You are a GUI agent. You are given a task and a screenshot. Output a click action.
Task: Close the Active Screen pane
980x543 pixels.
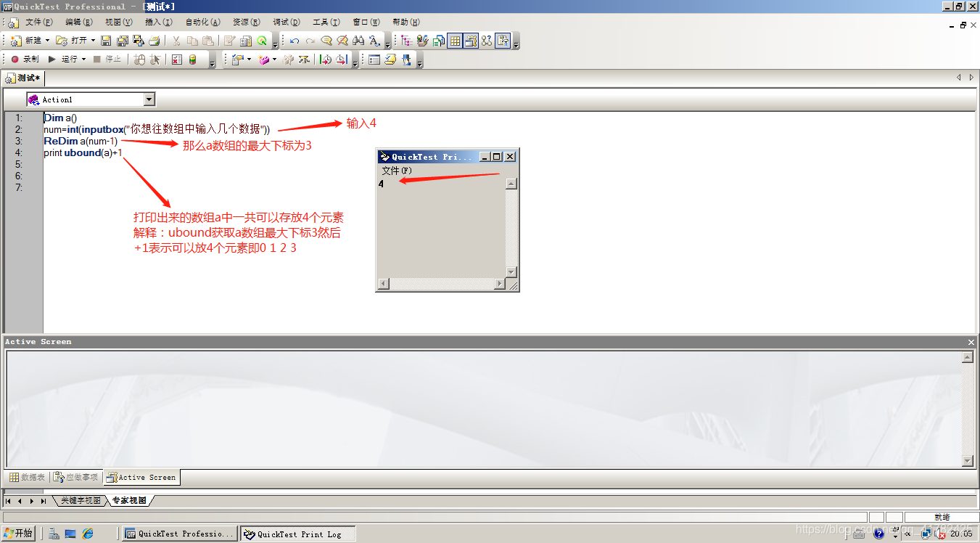pos(971,342)
